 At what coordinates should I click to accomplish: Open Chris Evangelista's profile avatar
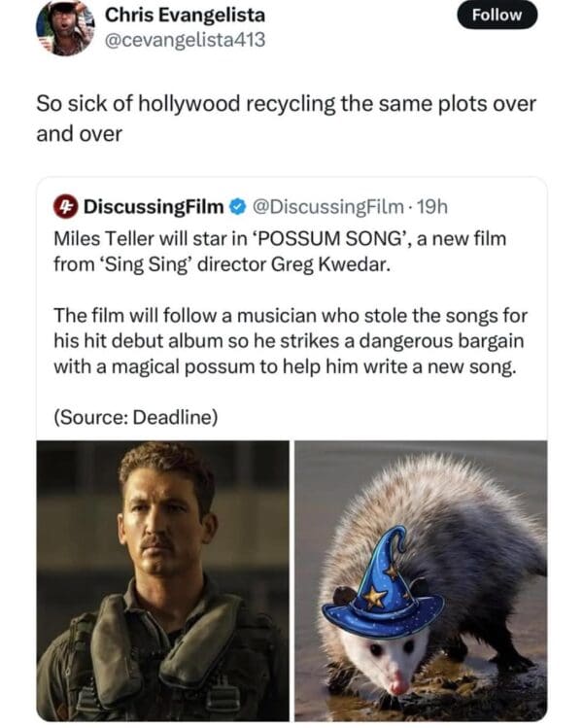pyautogui.click(x=65, y=28)
